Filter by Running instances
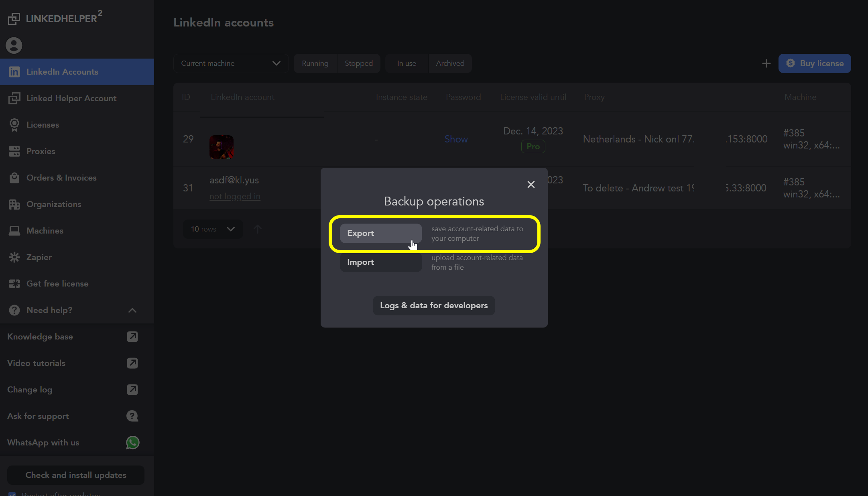 pos(315,63)
